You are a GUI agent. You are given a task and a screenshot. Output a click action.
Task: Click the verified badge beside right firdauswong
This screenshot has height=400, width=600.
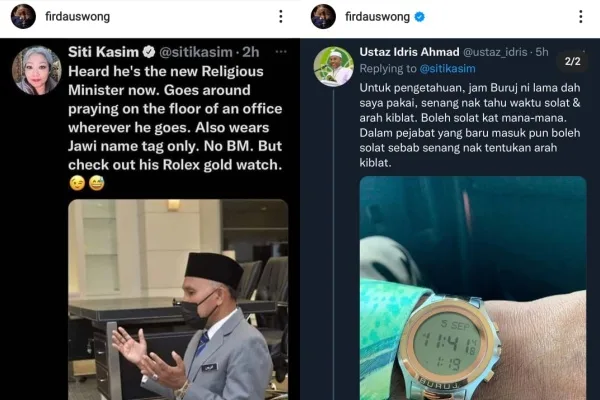tap(420, 17)
